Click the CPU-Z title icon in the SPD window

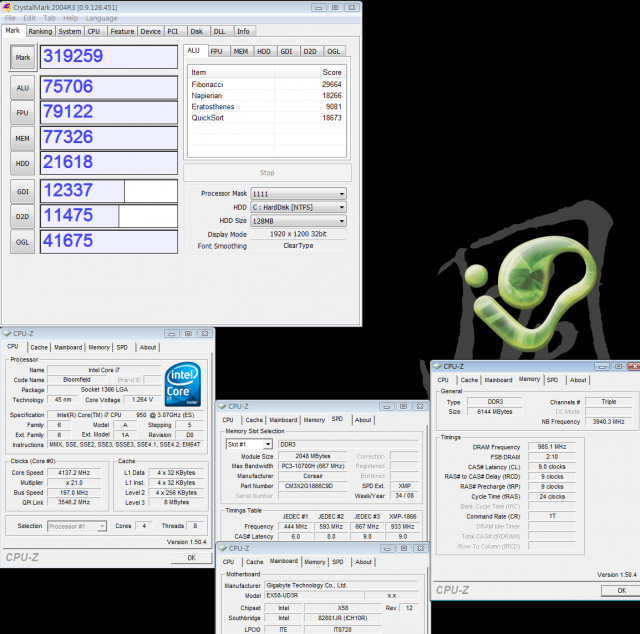[222, 406]
